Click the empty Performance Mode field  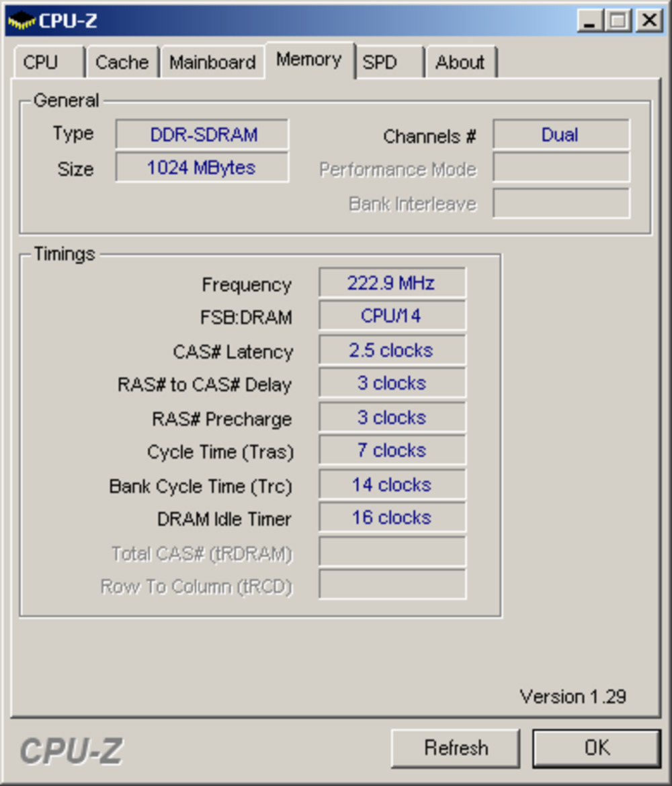(561, 167)
